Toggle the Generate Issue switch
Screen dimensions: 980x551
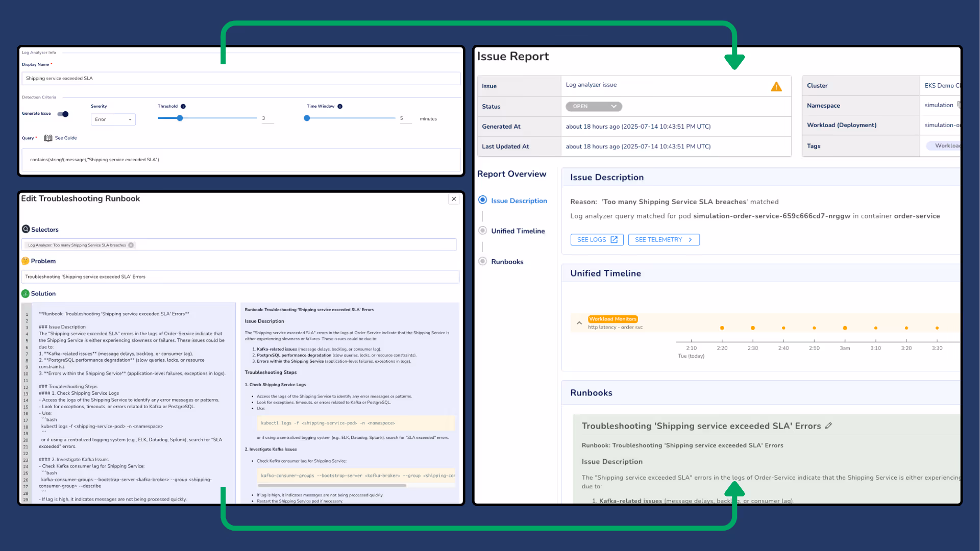(63, 114)
